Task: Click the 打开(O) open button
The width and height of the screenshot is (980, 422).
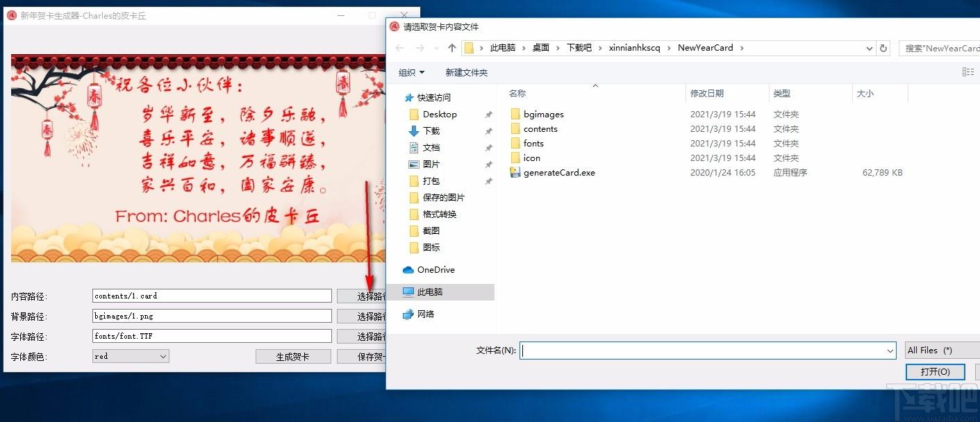Action: pyautogui.click(x=935, y=371)
